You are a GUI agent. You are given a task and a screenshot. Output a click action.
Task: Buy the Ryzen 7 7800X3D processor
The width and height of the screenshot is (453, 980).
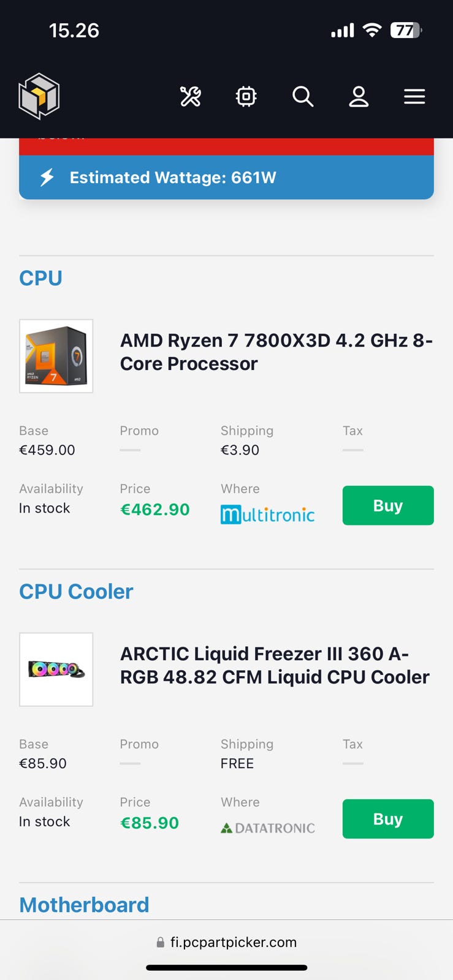coord(387,505)
